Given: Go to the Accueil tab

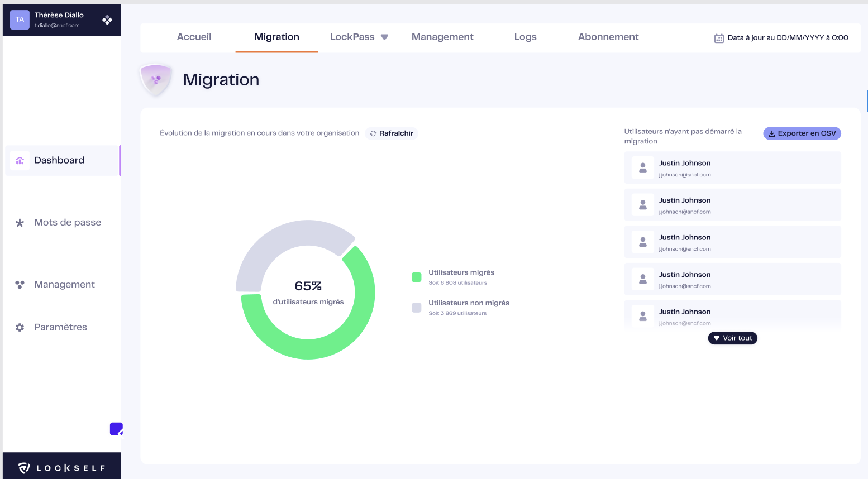Looking at the screenshot, I should [x=194, y=37].
